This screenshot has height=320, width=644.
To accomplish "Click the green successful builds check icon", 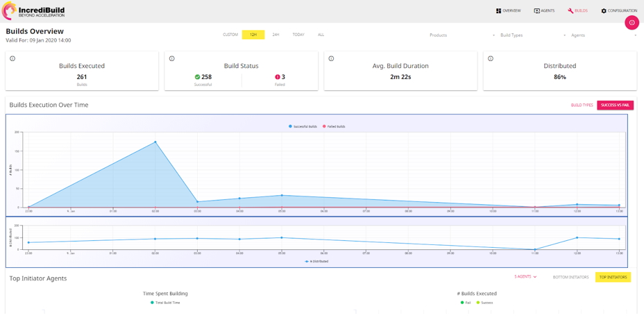I will tap(197, 77).
